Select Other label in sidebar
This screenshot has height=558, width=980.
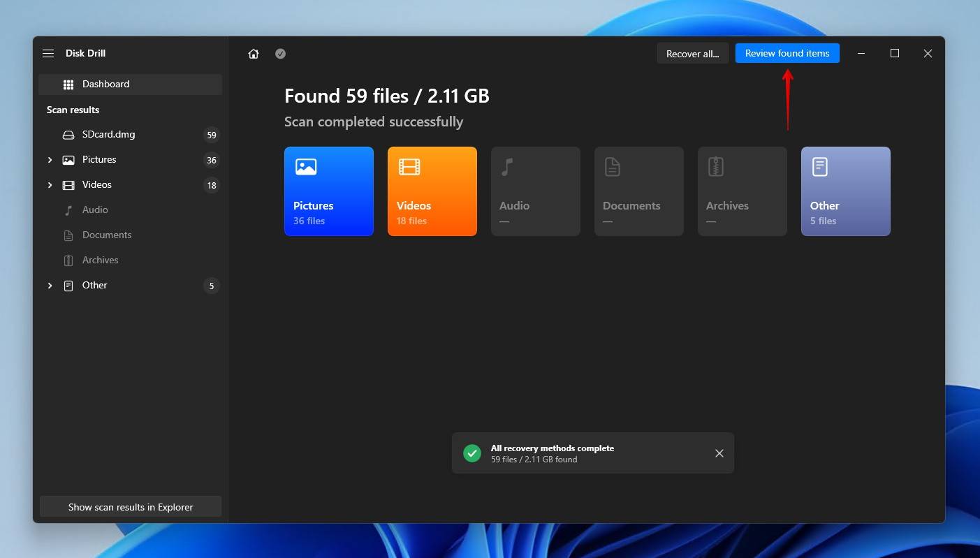pos(95,286)
